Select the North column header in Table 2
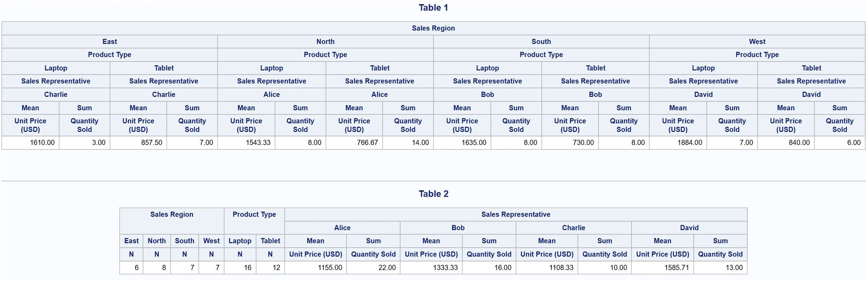Viewport: 868px width, 281px height. coord(157,241)
